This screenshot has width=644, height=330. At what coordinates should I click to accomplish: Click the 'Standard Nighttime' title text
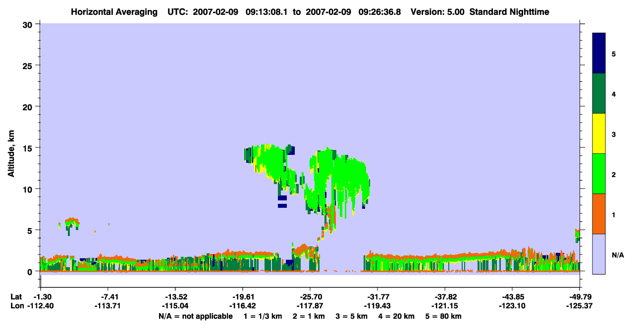509,12
